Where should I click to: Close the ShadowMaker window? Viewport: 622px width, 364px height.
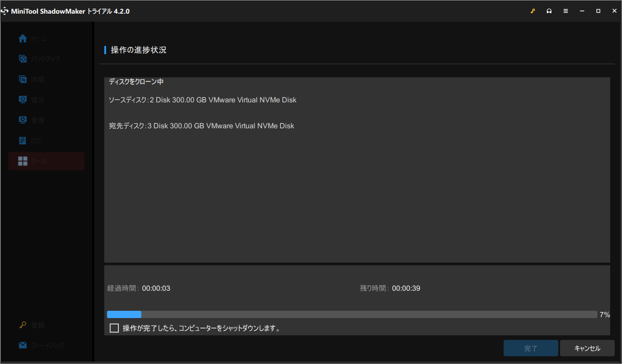pos(614,11)
